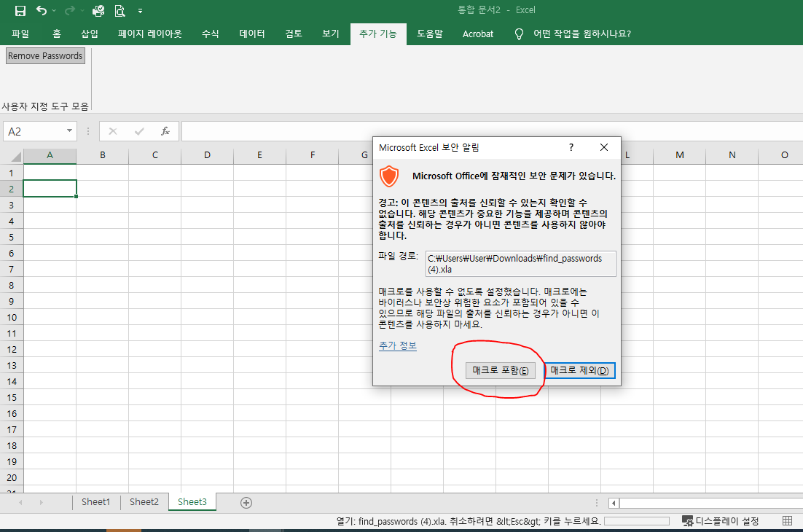Click the 매크로 포함(E) button
The width and height of the screenshot is (803, 532).
[501, 371]
